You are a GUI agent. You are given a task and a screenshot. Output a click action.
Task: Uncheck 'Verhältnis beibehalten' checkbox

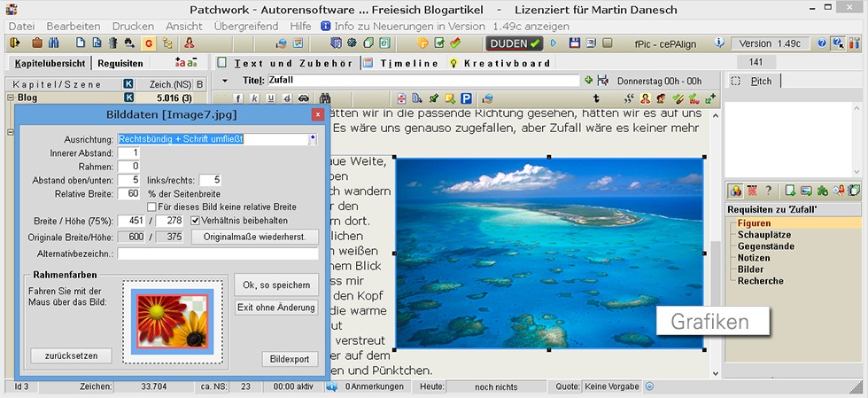pos(196,220)
